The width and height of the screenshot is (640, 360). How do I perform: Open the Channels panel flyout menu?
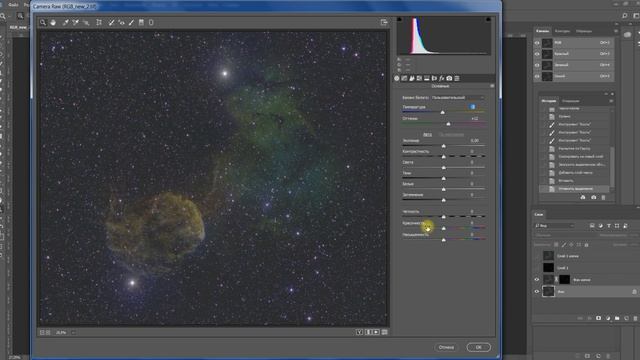tap(616, 31)
